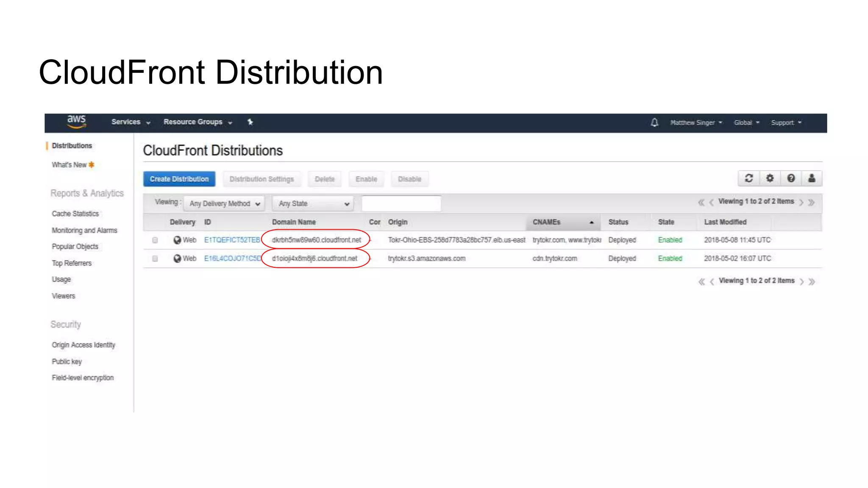
Task: Go to last page arrow in bottom pager
Action: (812, 282)
